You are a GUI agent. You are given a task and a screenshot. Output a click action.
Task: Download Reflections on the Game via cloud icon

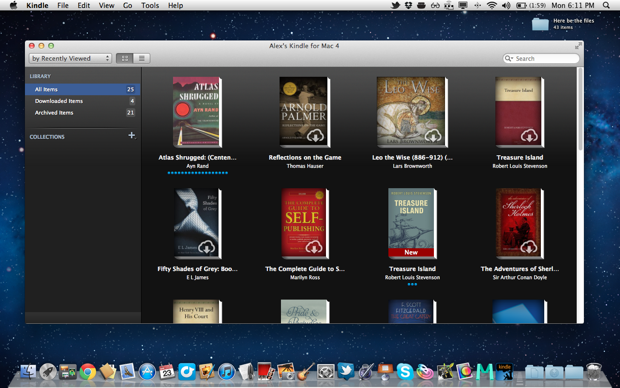[x=315, y=136]
